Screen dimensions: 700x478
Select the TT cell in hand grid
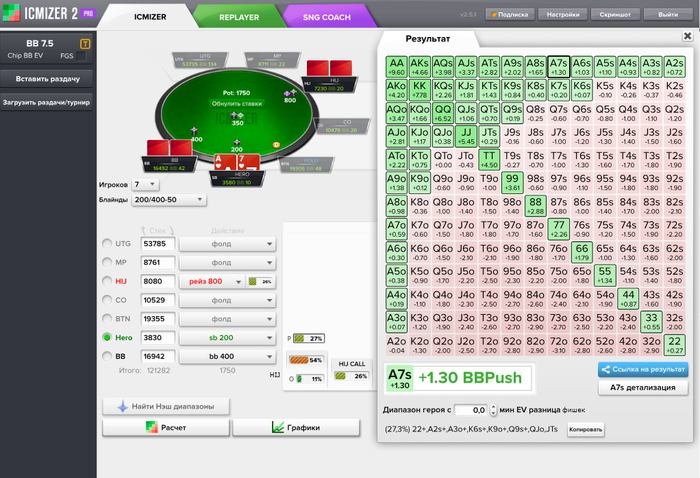pyautogui.click(x=489, y=159)
